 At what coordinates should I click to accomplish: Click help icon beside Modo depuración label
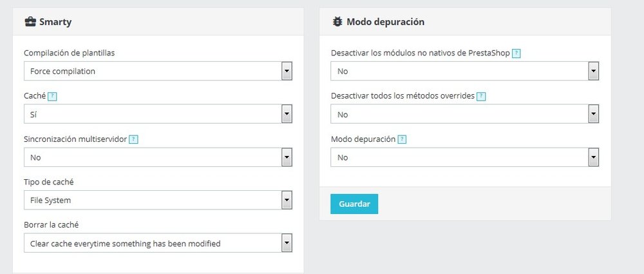coord(402,139)
